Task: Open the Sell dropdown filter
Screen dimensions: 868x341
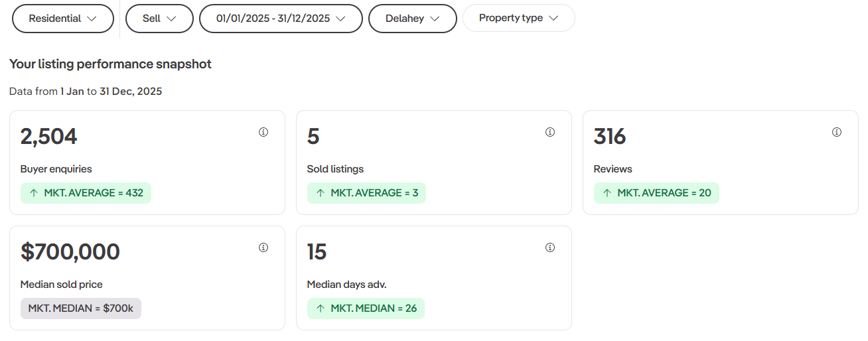Action: [159, 19]
